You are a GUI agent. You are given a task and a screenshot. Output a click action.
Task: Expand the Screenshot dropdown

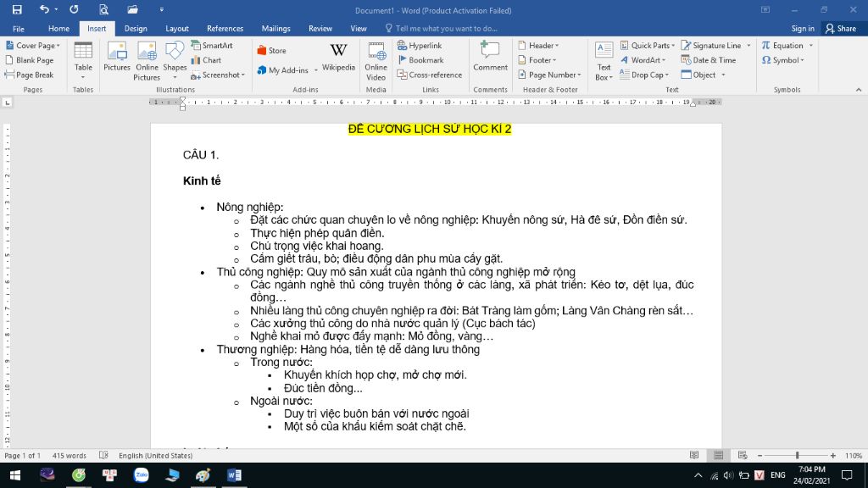[x=218, y=75]
